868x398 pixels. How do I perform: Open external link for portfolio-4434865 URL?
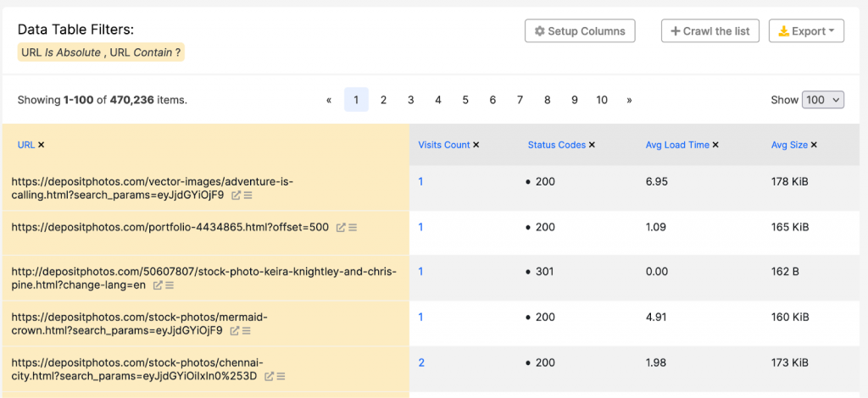click(x=341, y=227)
